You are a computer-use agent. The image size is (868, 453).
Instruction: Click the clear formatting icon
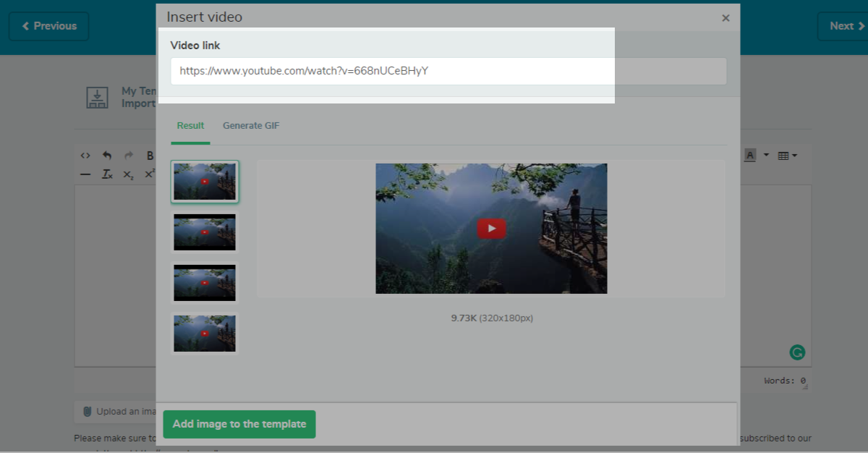click(106, 174)
